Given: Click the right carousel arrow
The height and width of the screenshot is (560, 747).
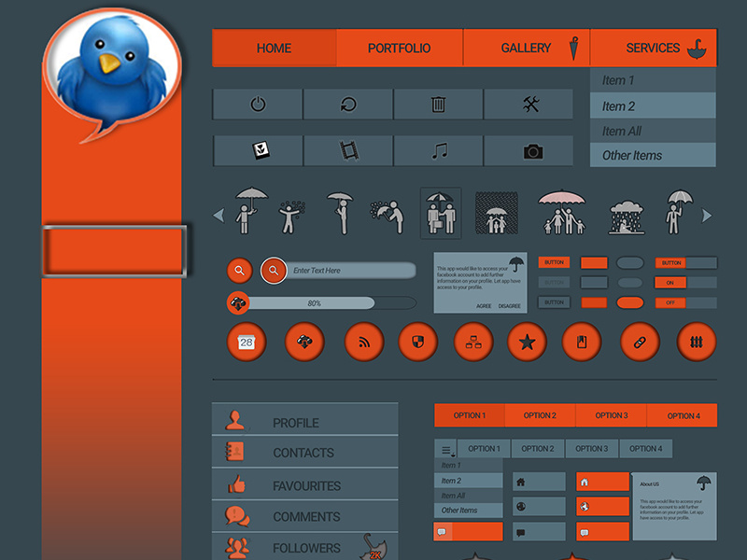Looking at the screenshot, I should (x=708, y=214).
